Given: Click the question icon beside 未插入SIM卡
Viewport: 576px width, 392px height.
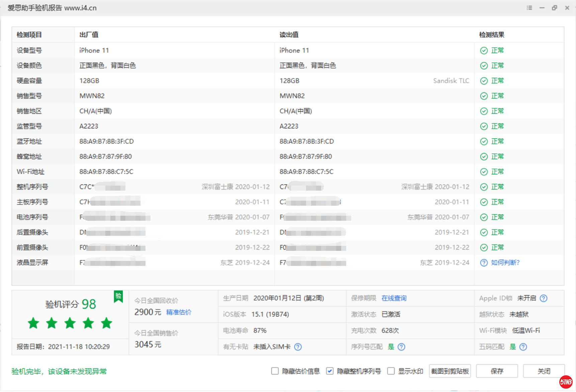Looking at the screenshot, I should pyautogui.click(x=298, y=347).
